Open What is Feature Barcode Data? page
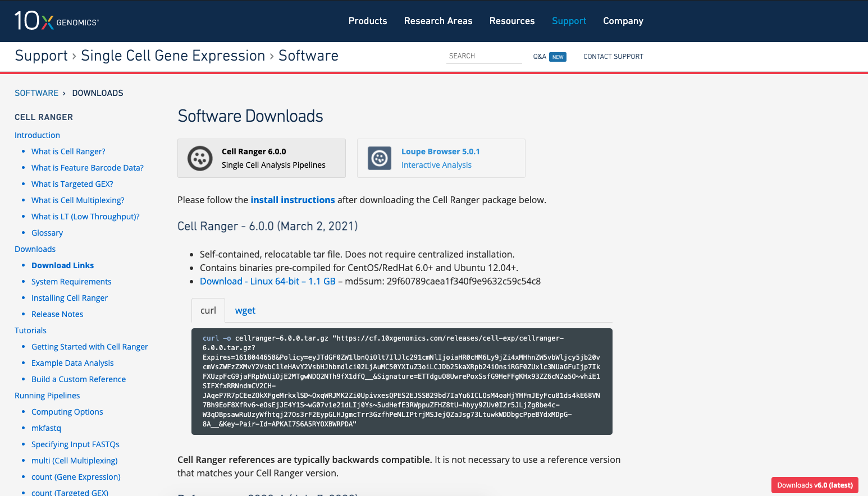Viewport: 868px width, 496px height. point(88,168)
